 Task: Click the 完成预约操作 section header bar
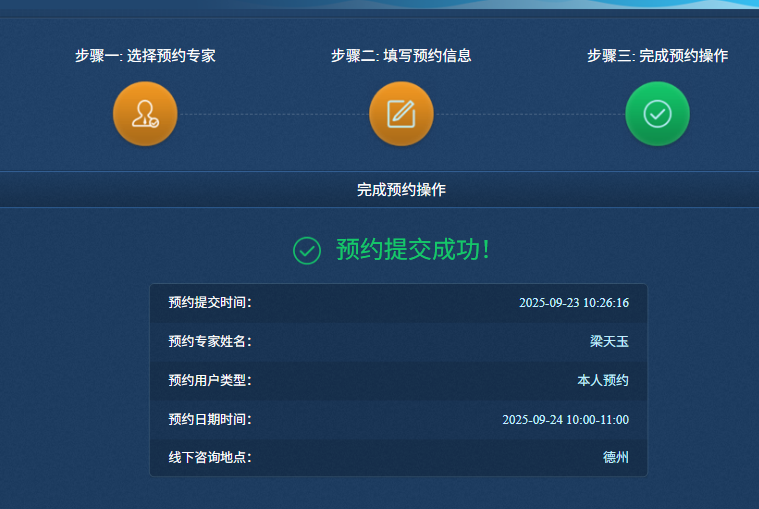coord(400,189)
